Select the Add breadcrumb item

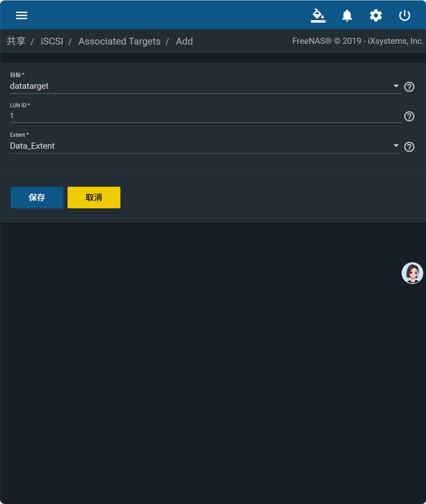click(184, 41)
